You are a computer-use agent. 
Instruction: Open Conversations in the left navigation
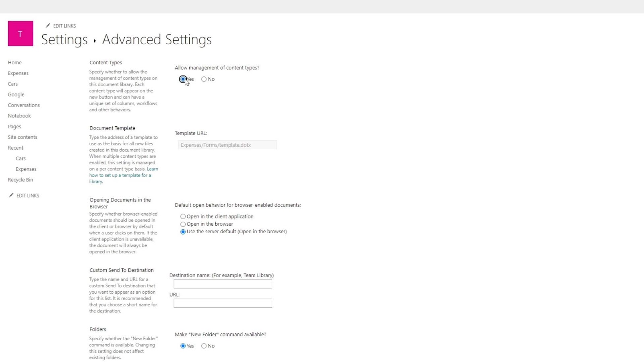pos(24,105)
